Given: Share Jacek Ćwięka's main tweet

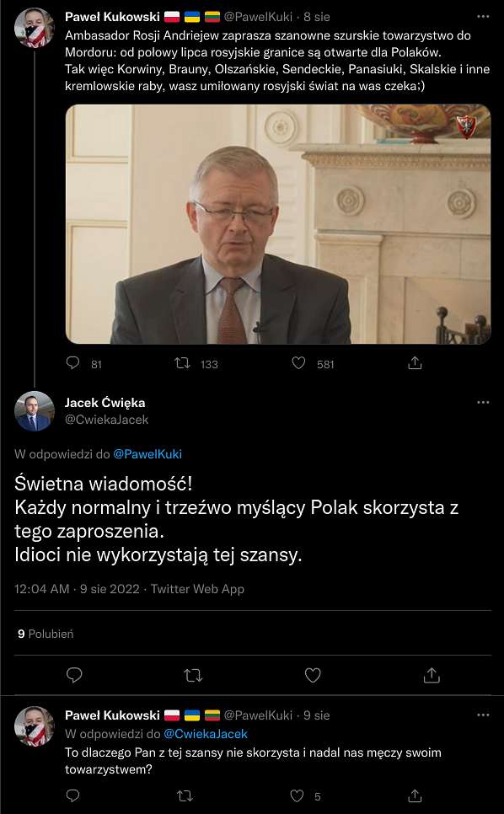Looking at the screenshot, I should point(432,675).
